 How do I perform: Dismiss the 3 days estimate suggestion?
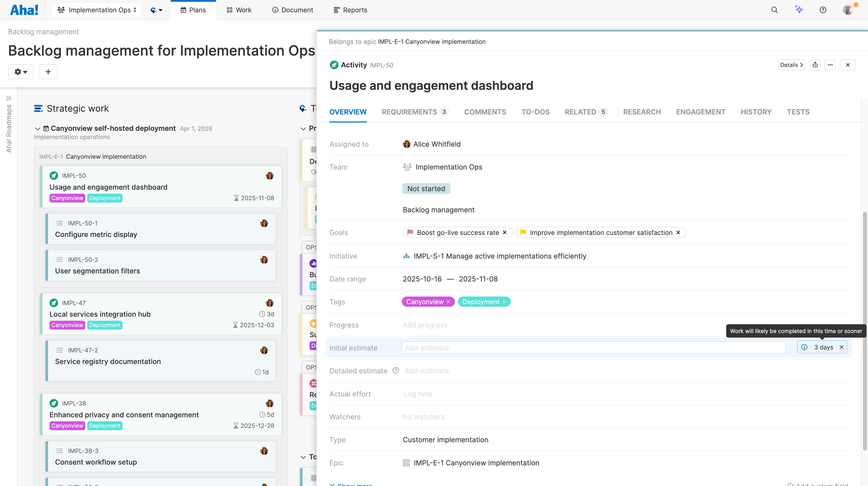[842, 347]
